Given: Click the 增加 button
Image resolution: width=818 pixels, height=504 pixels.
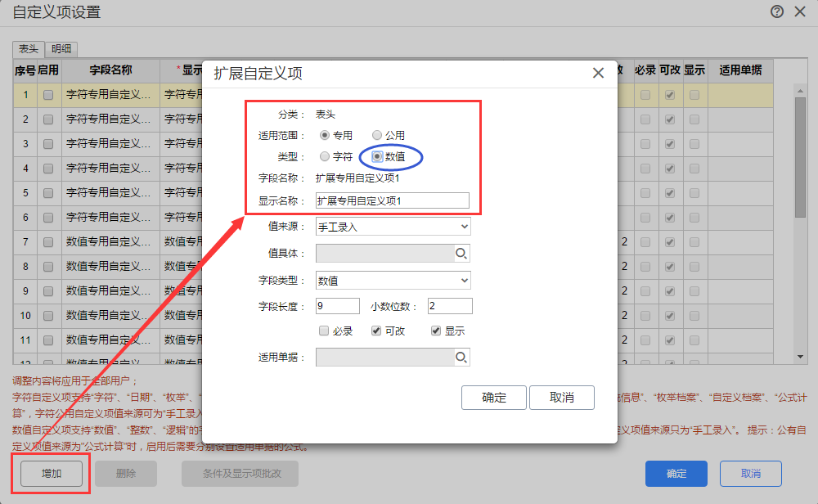Looking at the screenshot, I should click(x=52, y=474).
